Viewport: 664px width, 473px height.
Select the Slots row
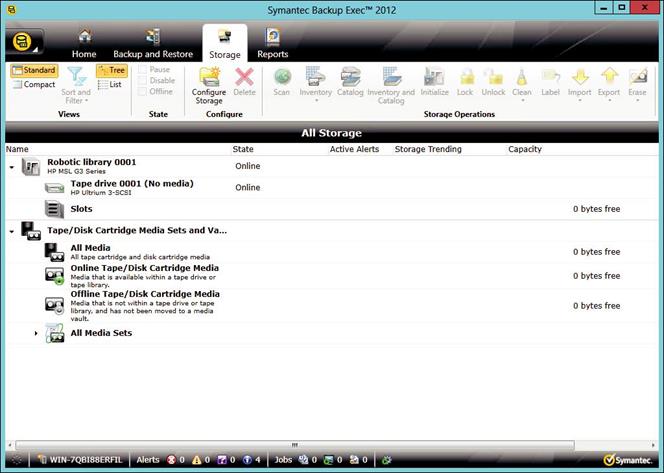tap(332, 209)
